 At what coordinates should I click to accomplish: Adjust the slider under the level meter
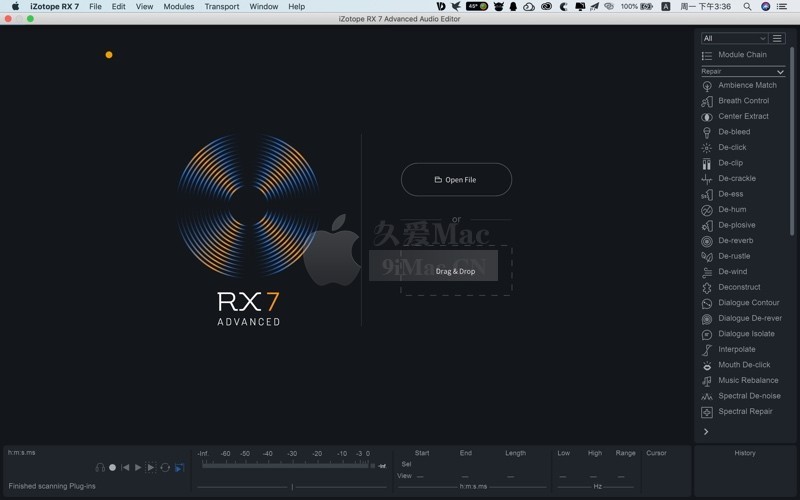coord(292,487)
